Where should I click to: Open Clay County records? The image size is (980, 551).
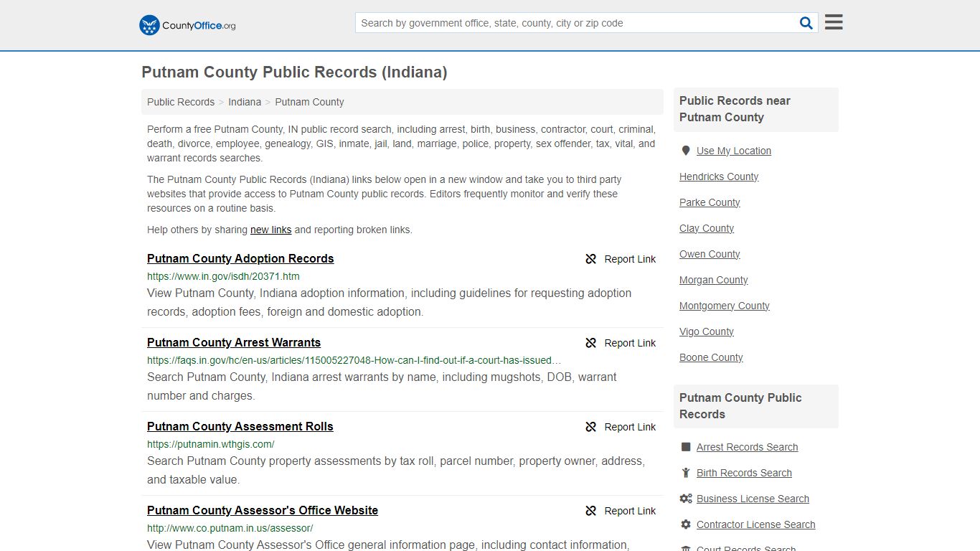(x=707, y=228)
